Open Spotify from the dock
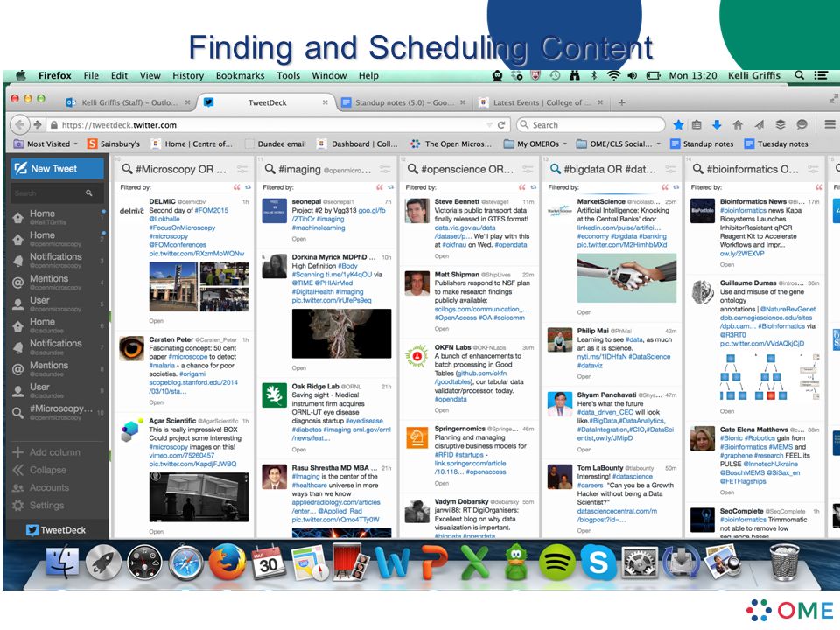This screenshot has width=840, height=630. pyautogui.click(x=556, y=562)
